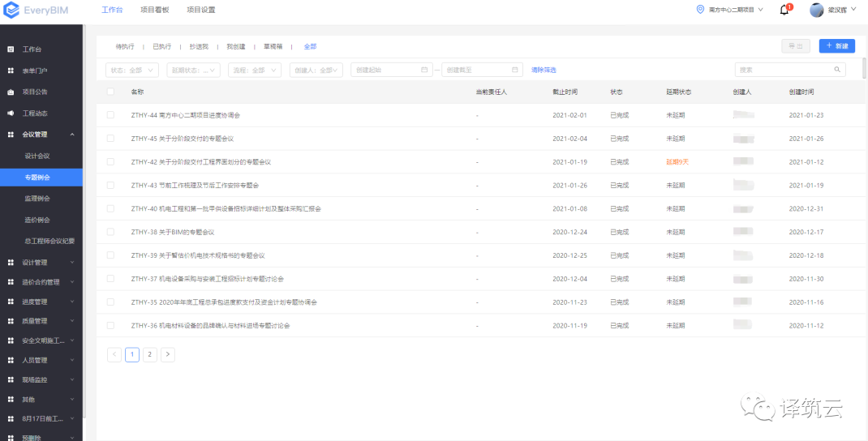
Task: Switch to the 我创建 tab
Action: 236,47
